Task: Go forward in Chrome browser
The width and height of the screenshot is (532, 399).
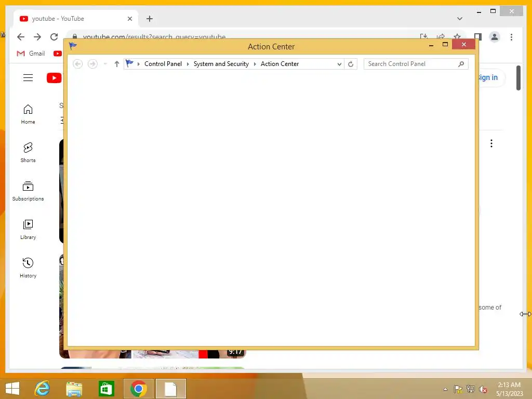Action: pos(37,37)
